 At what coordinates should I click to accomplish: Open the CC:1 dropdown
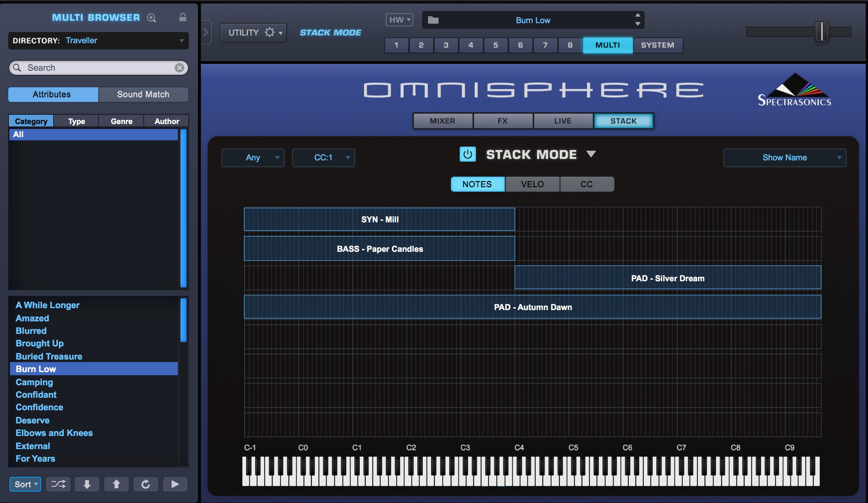click(323, 158)
